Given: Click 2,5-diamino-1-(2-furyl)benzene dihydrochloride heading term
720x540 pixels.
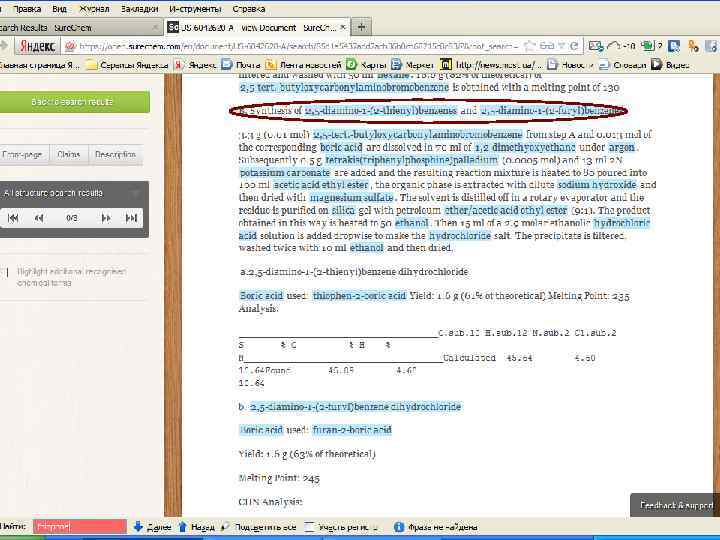Looking at the screenshot, I should [355, 407].
